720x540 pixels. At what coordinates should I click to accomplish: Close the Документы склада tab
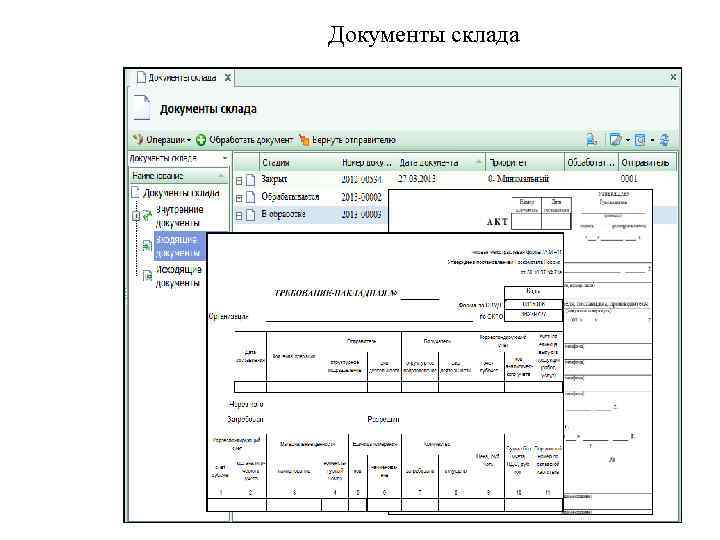(227, 78)
